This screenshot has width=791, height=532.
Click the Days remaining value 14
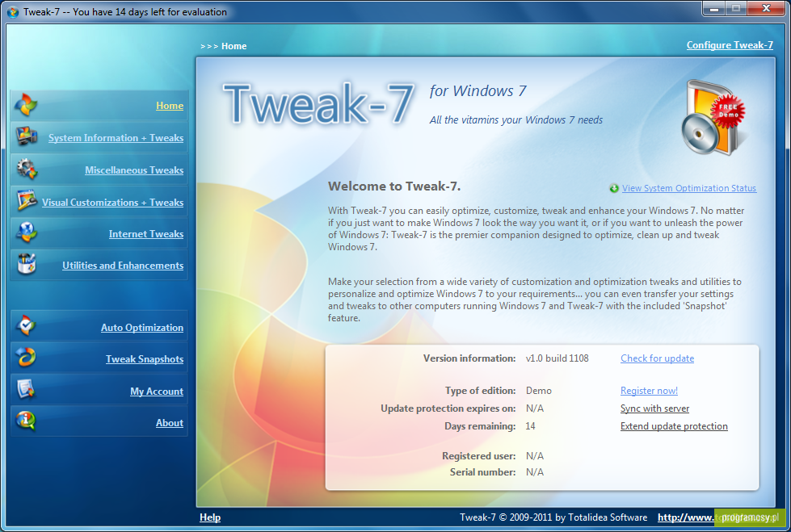[x=530, y=426]
